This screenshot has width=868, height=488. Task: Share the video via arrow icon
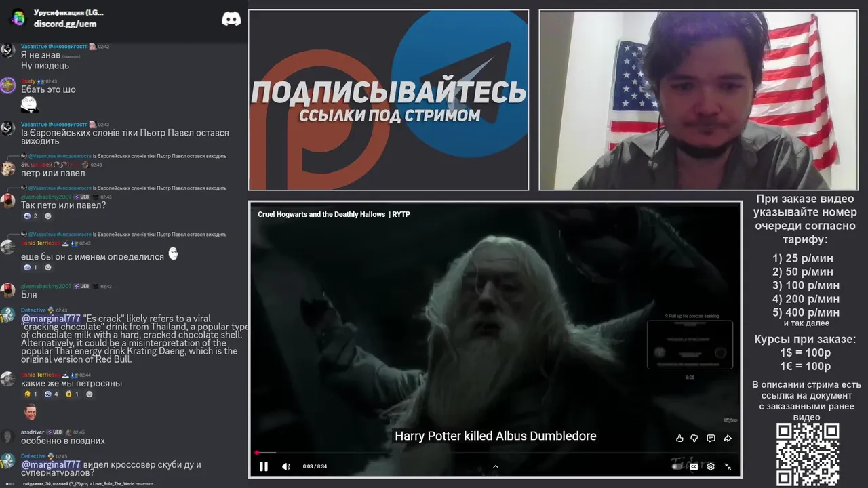[728, 439]
